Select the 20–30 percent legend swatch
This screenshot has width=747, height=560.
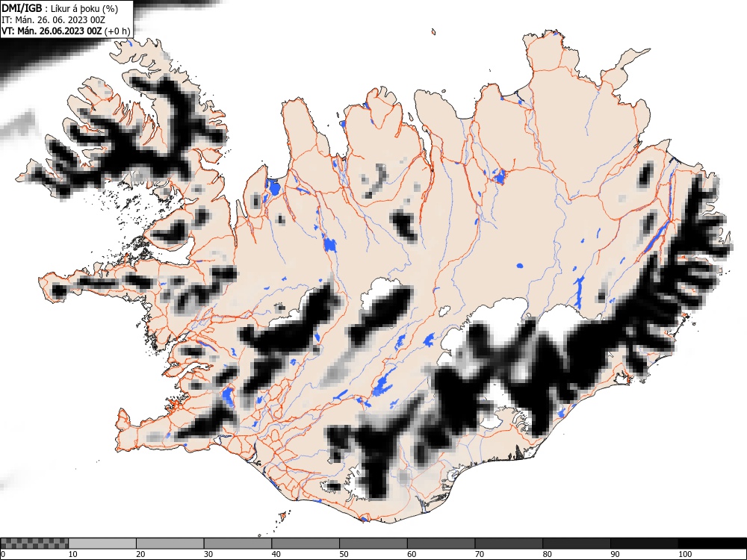[170, 544]
